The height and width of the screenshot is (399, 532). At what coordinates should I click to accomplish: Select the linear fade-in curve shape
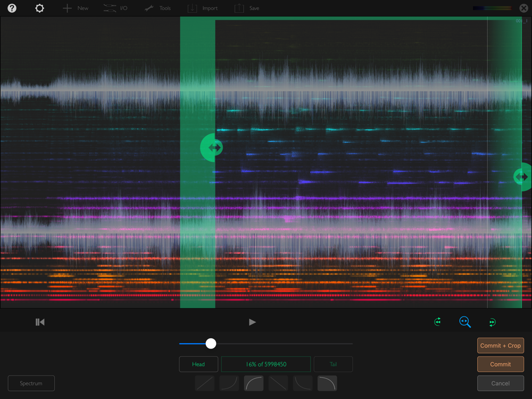(x=205, y=383)
